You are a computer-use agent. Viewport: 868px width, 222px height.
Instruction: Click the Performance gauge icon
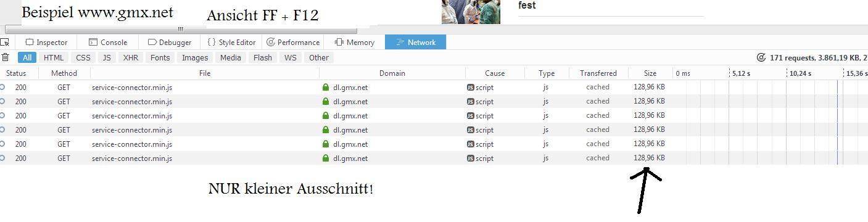270,42
